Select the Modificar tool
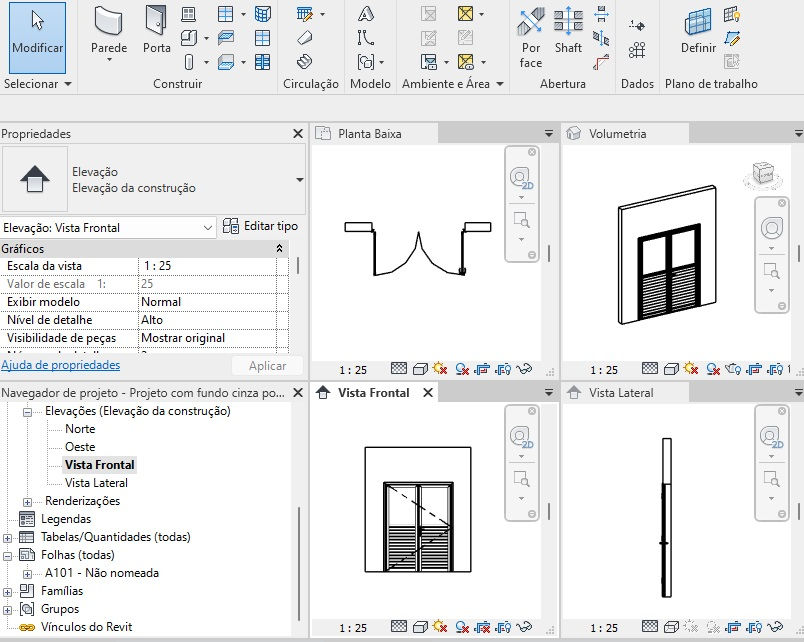The width and height of the screenshot is (804, 642). pyautogui.click(x=37, y=37)
